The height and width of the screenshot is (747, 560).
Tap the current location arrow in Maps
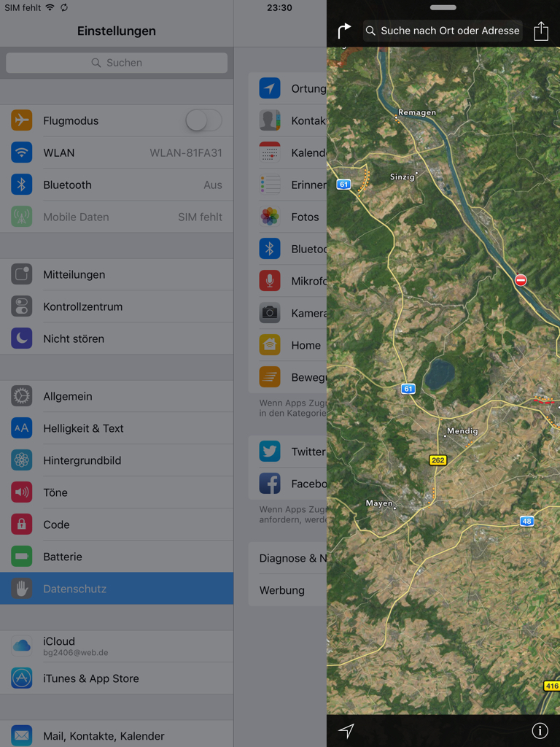click(346, 730)
